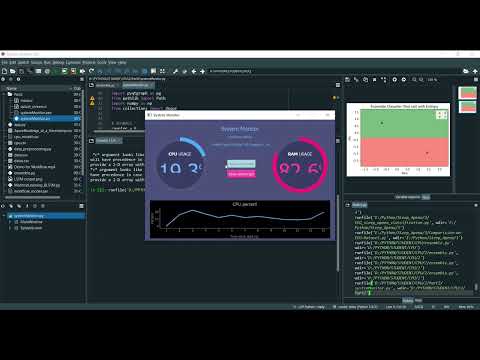The height and width of the screenshot is (360, 480).
Task: Toggle fullscreen mode toolbar icon
Action: pyautogui.click(x=162, y=71)
